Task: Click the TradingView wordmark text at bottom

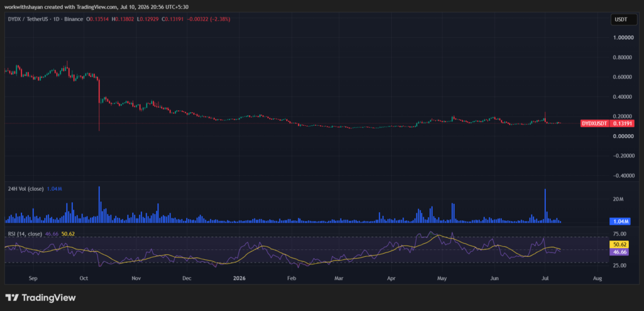Action: [x=48, y=297]
